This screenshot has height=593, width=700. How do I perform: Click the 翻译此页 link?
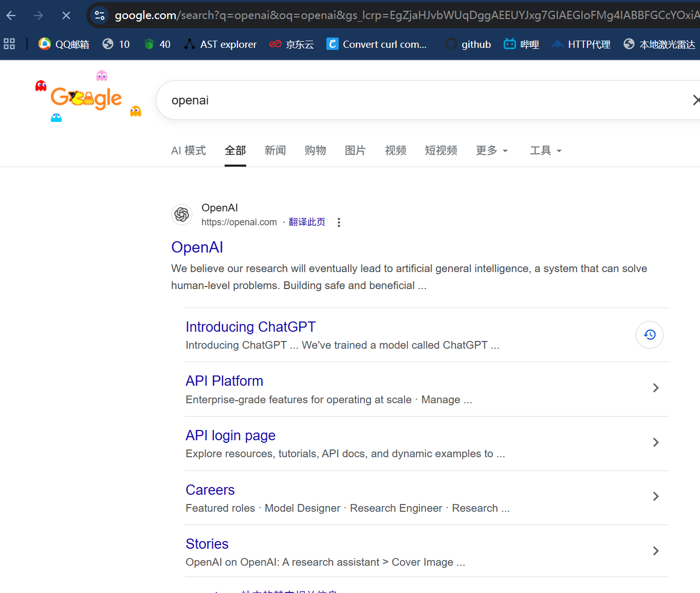(x=307, y=222)
